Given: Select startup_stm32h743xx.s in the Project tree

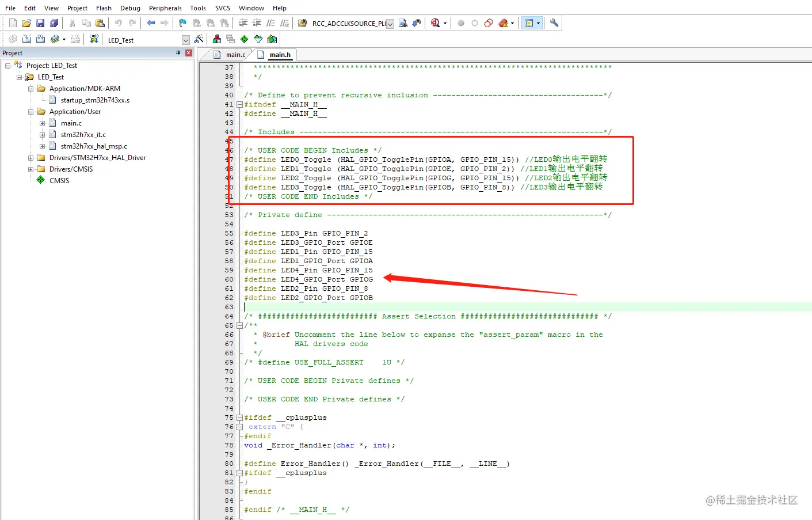Looking at the screenshot, I should [95, 100].
